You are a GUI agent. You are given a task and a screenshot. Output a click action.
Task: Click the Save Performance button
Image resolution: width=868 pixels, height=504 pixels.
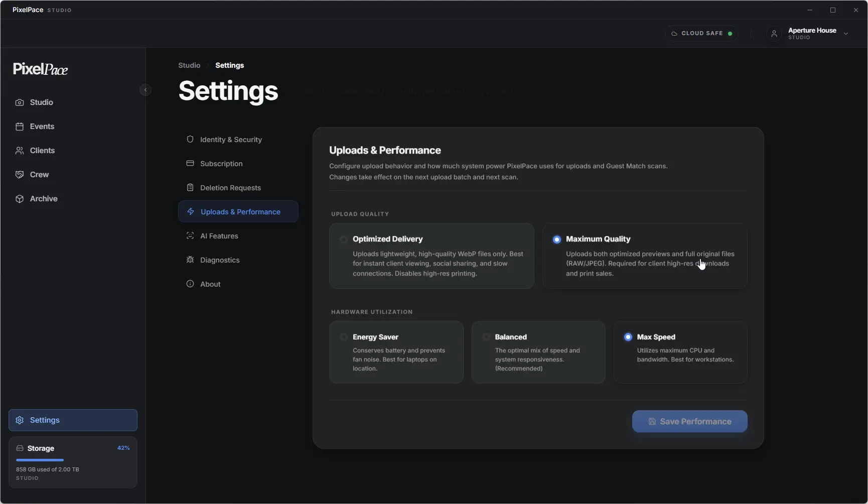pos(689,422)
